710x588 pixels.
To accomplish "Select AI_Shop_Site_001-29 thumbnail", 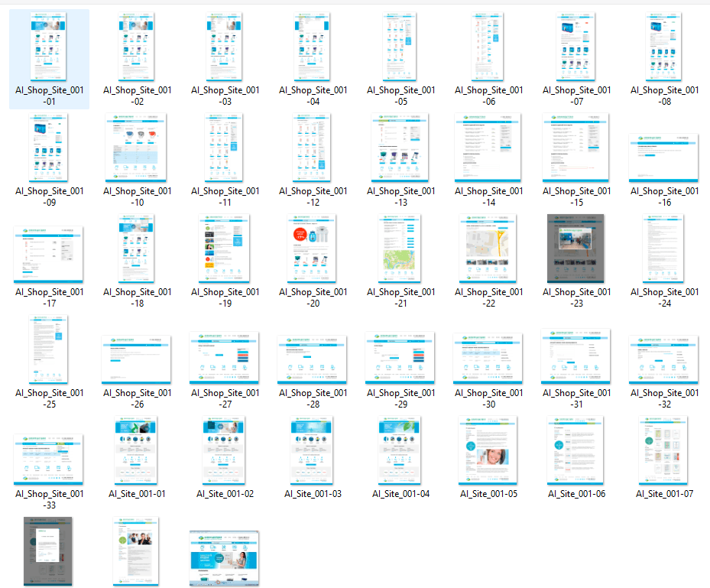I will [400, 357].
